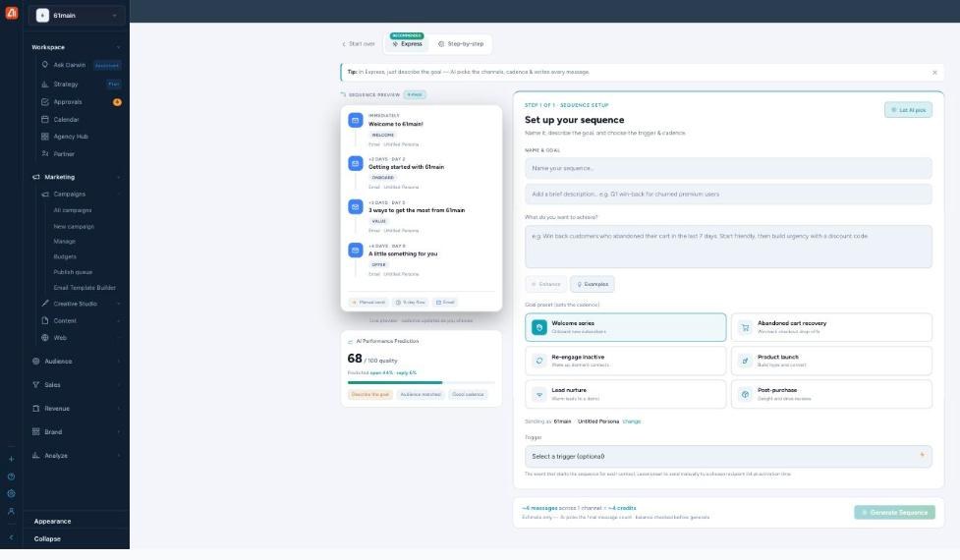
Task: Switch to the Express mode tab
Action: [407, 43]
